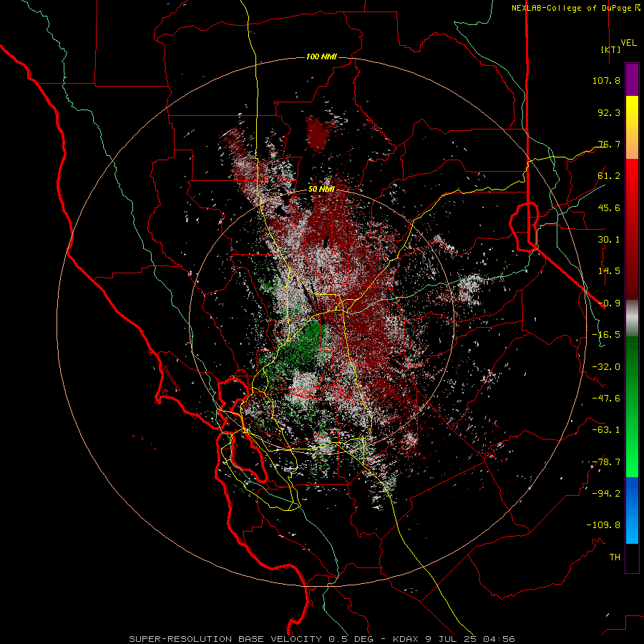
Task: Click the 30.1 velocity scale value
Action: pyautogui.click(x=609, y=240)
